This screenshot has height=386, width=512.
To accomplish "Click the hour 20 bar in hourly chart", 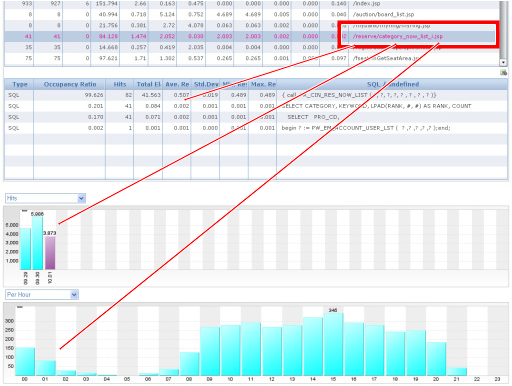I will coord(436,359).
